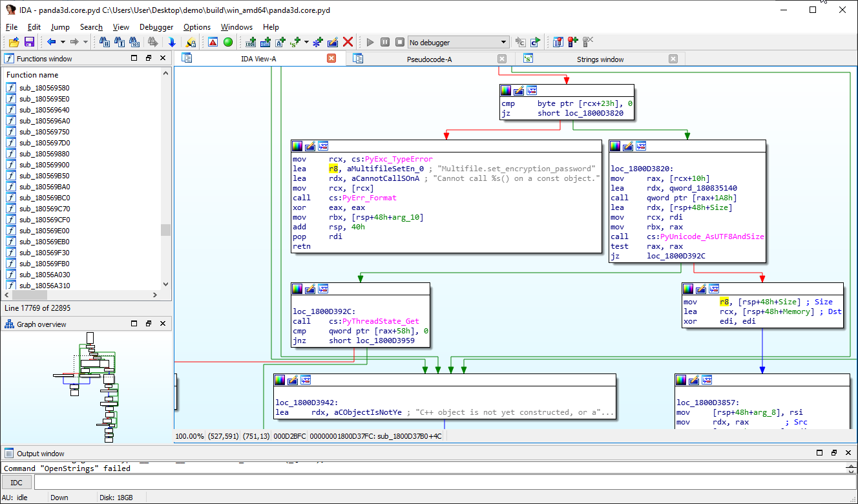Open the Debugger menu
This screenshot has width=858, height=504.
[156, 27]
